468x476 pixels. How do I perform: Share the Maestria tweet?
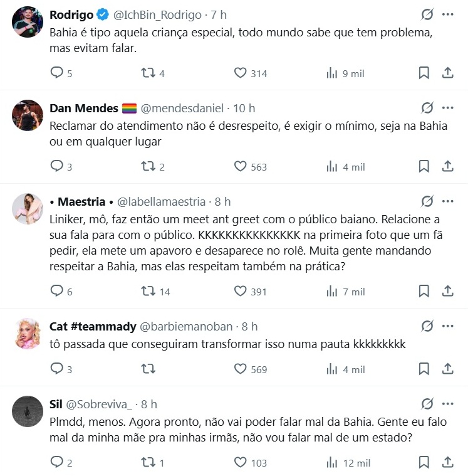coord(448,292)
